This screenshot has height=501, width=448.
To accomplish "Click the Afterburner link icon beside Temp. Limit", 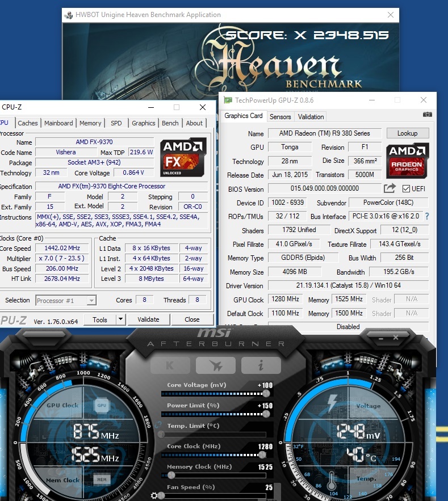I will tap(158, 426).
